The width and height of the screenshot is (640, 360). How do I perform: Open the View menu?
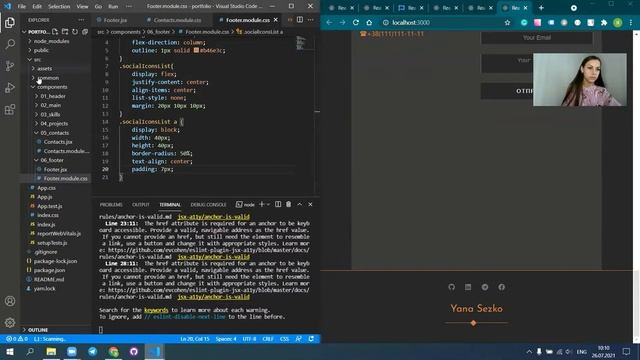click(x=82, y=6)
